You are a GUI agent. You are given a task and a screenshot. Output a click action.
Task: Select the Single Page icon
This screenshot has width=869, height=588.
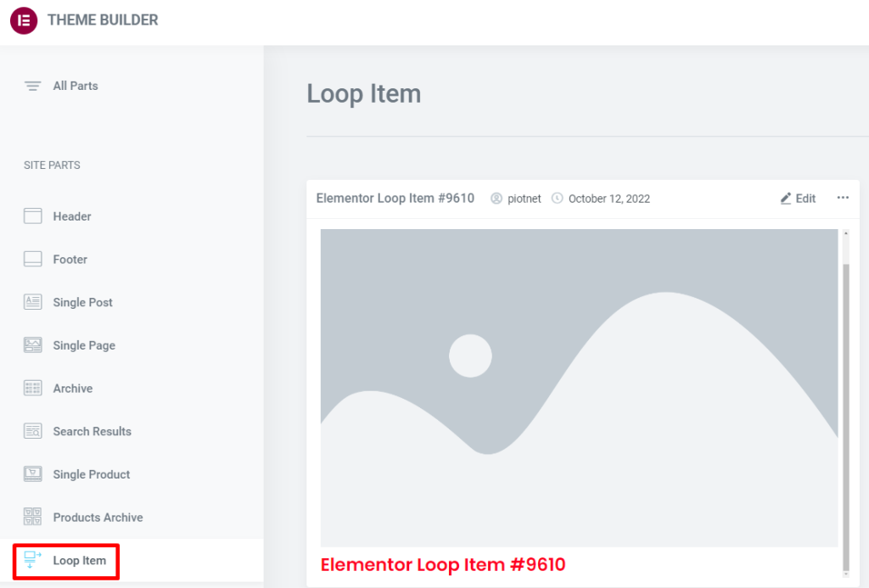32,345
